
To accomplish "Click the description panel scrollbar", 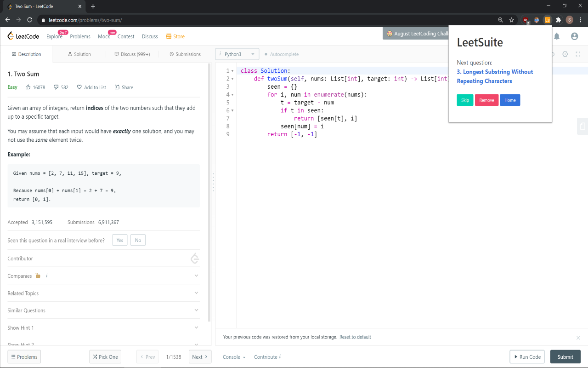I will [x=209, y=193].
